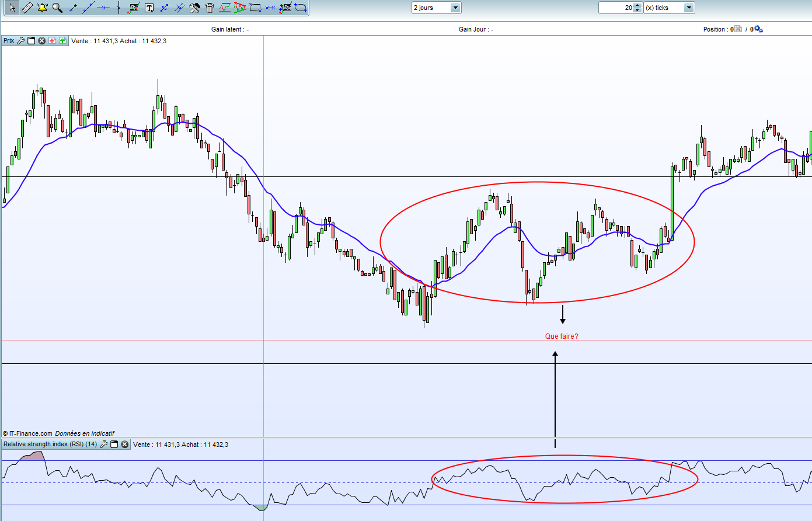Viewport: 812px width, 521px height.
Task: Select the triangle pattern drawing tool
Action: [x=239, y=8]
